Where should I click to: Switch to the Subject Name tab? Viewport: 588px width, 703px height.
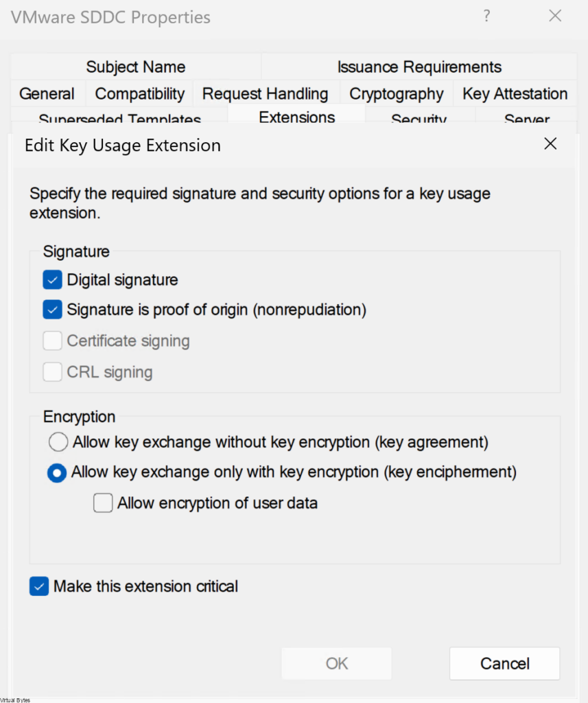click(135, 67)
